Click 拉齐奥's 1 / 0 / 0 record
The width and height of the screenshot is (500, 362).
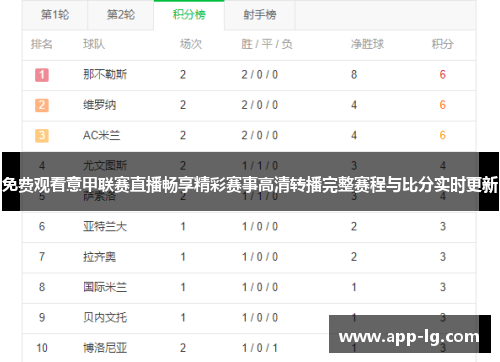point(260,257)
